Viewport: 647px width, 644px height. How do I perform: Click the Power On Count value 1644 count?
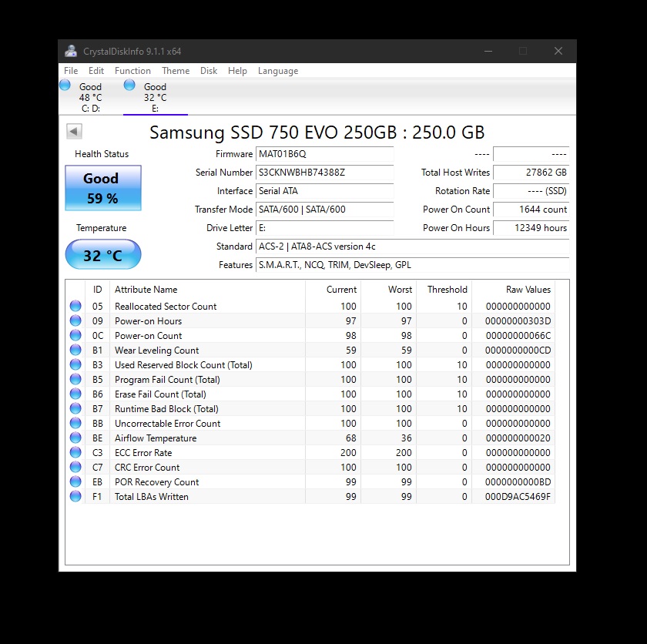pyautogui.click(x=531, y=210)
